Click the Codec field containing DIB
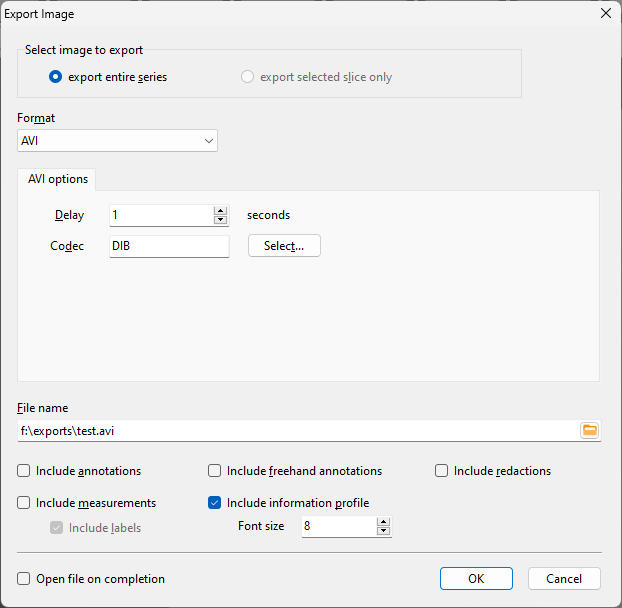 169,246
